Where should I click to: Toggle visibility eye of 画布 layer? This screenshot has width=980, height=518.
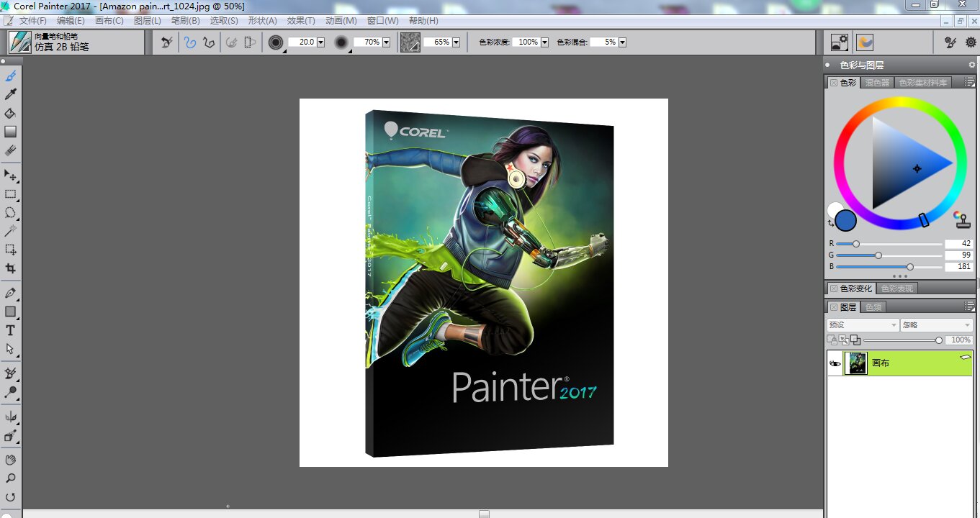point(835,363)
